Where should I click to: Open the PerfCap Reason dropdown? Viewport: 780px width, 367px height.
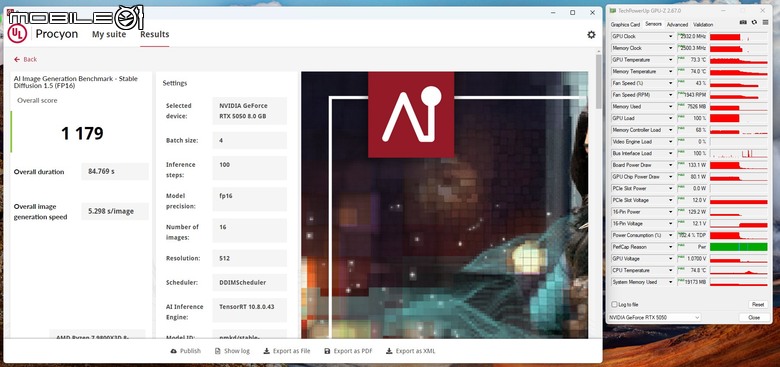pos(671,247)
